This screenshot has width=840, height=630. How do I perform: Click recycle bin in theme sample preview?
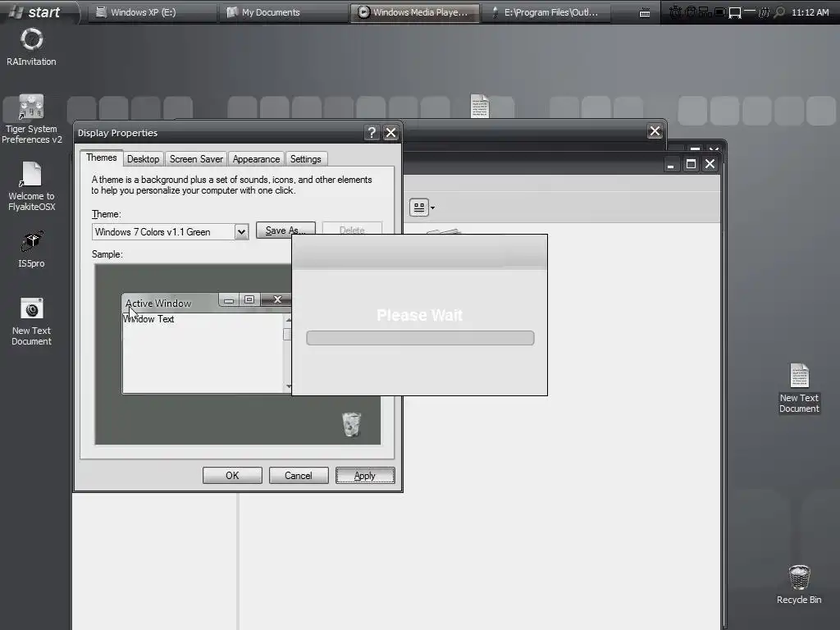click(x=351, y=424)
